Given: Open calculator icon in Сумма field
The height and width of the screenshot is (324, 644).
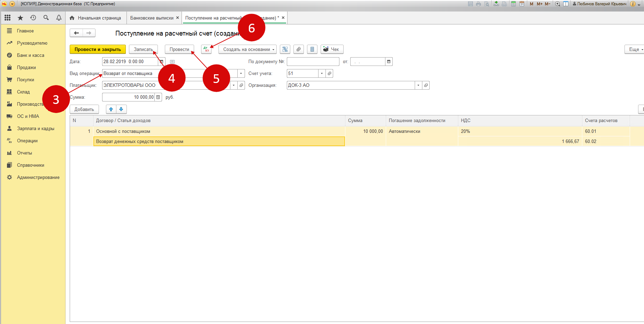Looking at the screenshot, I should (158, 97).
